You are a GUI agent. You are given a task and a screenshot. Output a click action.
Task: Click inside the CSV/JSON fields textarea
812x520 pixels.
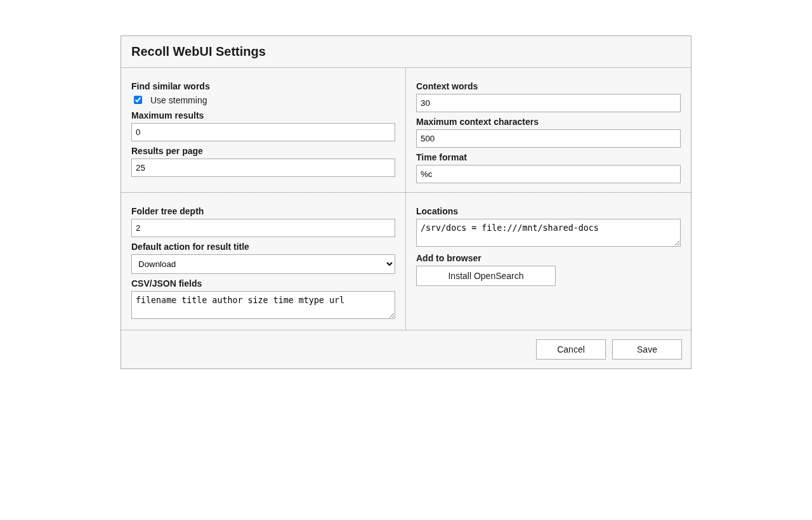coord(263,305)
